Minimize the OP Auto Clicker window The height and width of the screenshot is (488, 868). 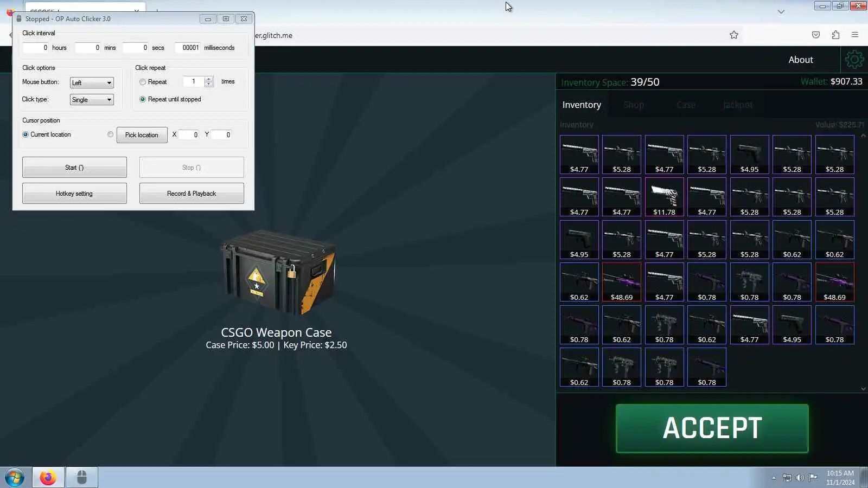click(x=208, y=19)
